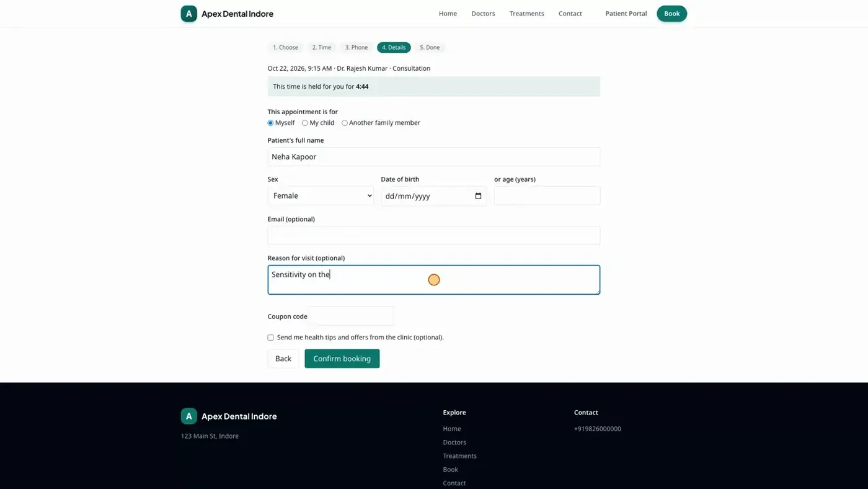Click the Apex Dental Indore header title
Screen dimensions: 868x489
237,14
